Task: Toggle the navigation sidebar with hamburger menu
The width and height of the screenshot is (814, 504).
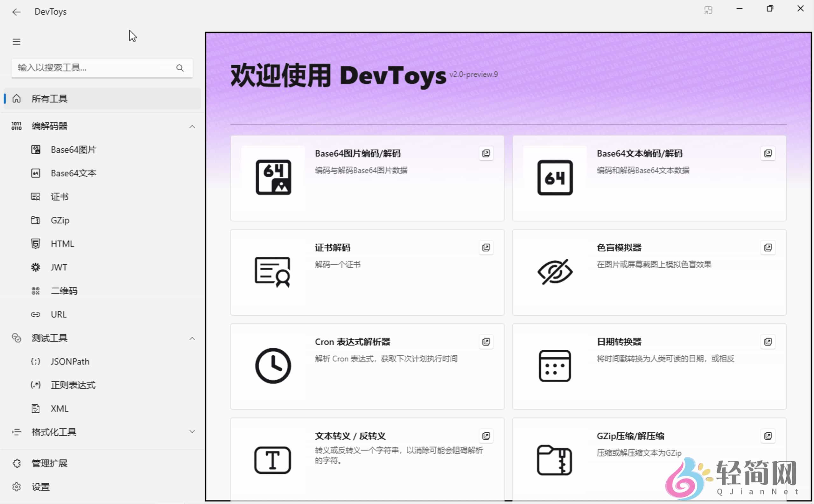Action: pos(16,41)
